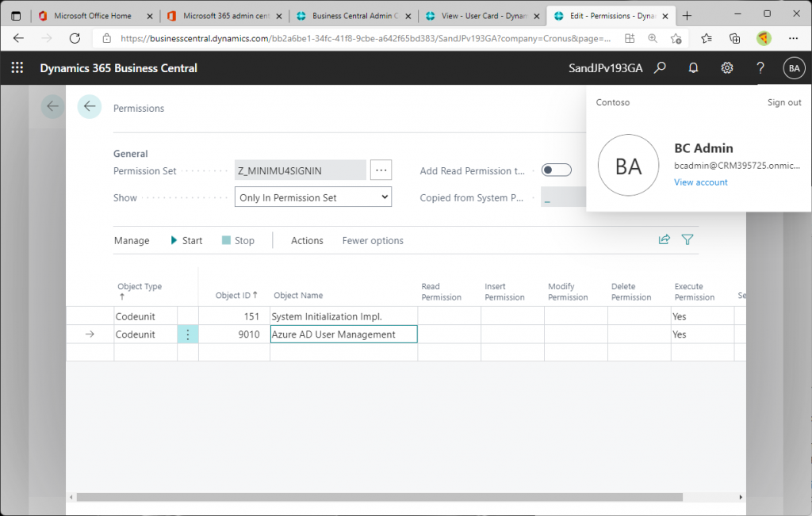Click the browser tab actions menu icon
Image resolution: width=812 pixels, height=516 pixels.
pyautogui.click(x=16, y=16)
